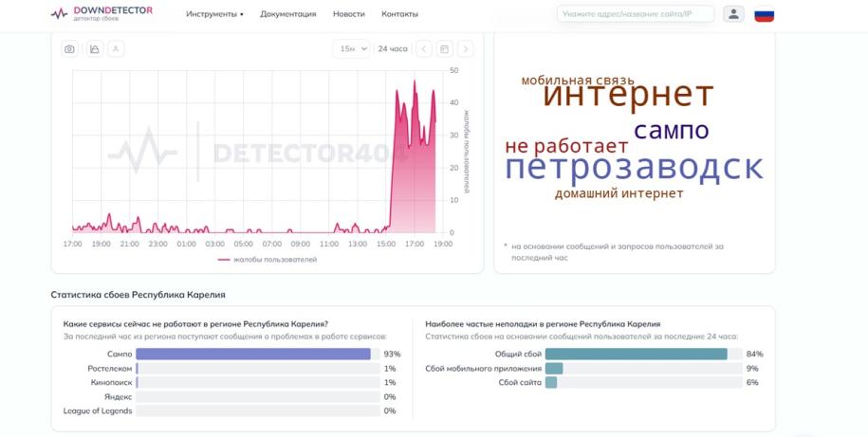Click сампо in the word cloud

coord(672,131)
